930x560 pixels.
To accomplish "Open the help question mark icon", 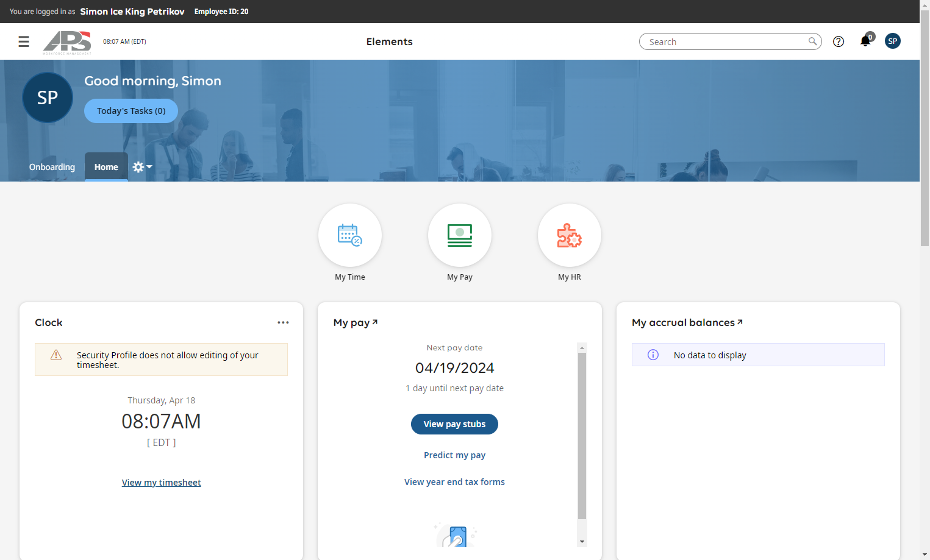I will coord(839,41).
